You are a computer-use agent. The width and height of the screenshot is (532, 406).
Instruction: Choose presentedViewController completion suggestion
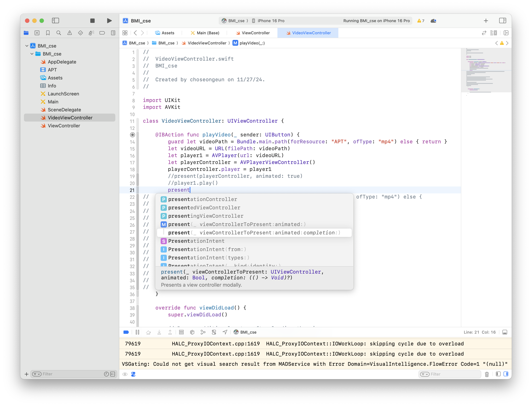click(204, 208)
